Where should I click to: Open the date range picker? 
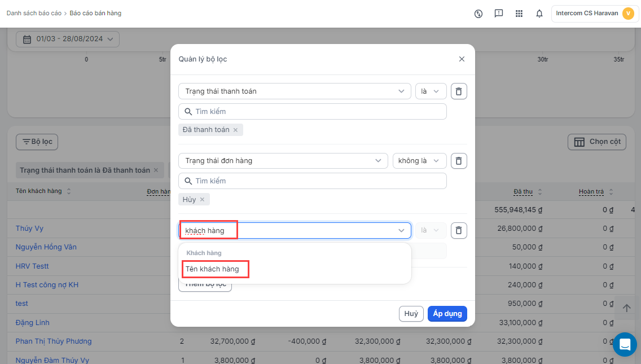67,39
